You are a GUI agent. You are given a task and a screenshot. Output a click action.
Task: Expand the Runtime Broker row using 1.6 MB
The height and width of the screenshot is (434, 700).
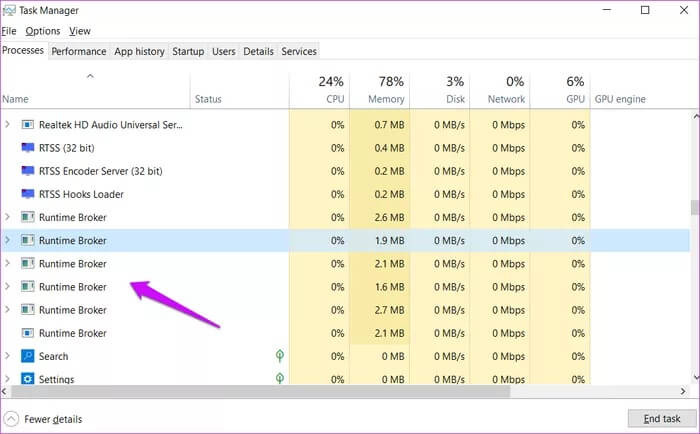[7, 287]
